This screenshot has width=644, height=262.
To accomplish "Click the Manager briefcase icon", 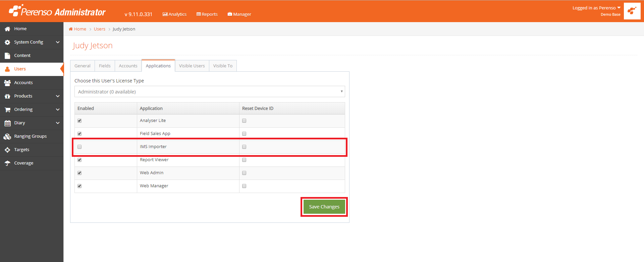I will (x=230, y=14).
